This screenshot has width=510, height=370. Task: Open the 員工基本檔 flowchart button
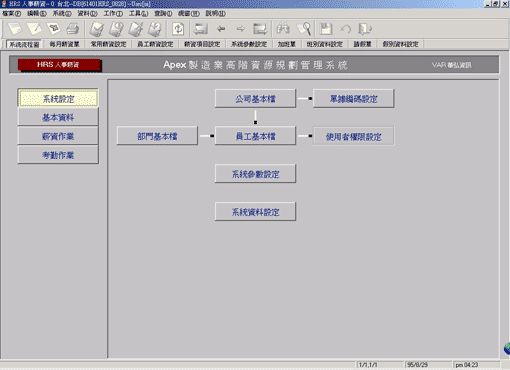[x=255, y=136]
